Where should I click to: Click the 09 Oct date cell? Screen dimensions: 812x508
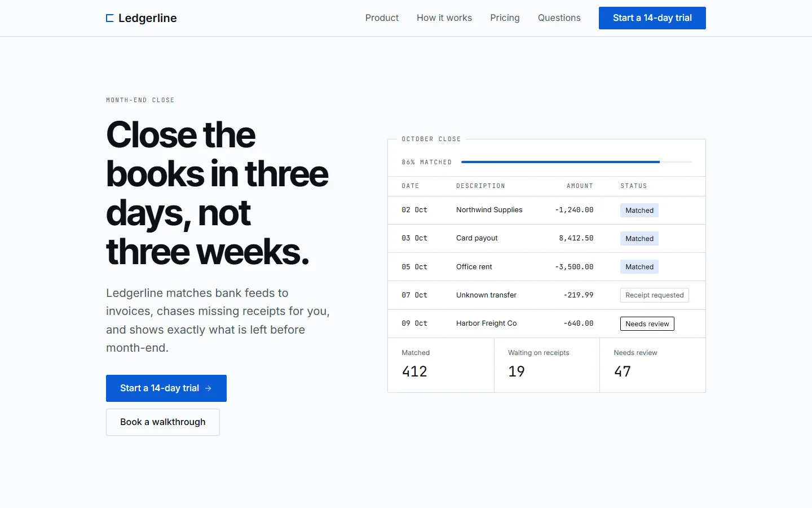click(x=414, y=323)
